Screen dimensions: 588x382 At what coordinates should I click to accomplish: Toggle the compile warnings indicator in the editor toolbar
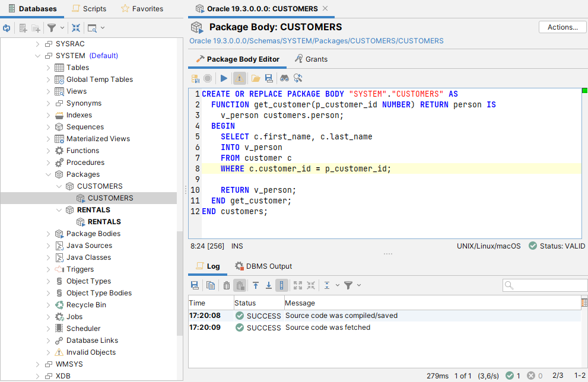point(240,78)
